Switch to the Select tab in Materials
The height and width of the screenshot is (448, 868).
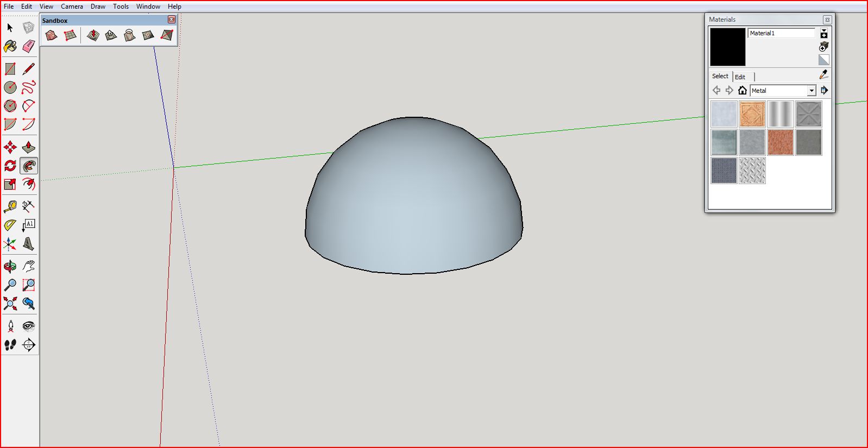[720, 76]
